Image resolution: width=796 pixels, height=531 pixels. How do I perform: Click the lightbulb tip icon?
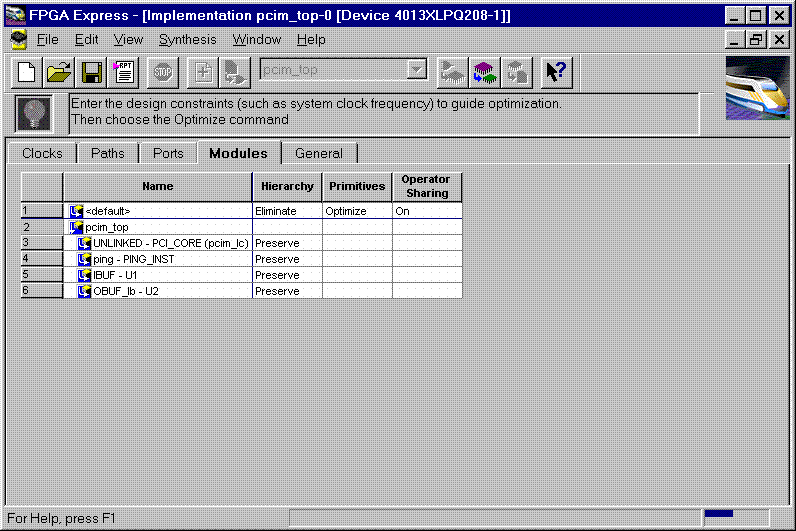pos(34,112)
